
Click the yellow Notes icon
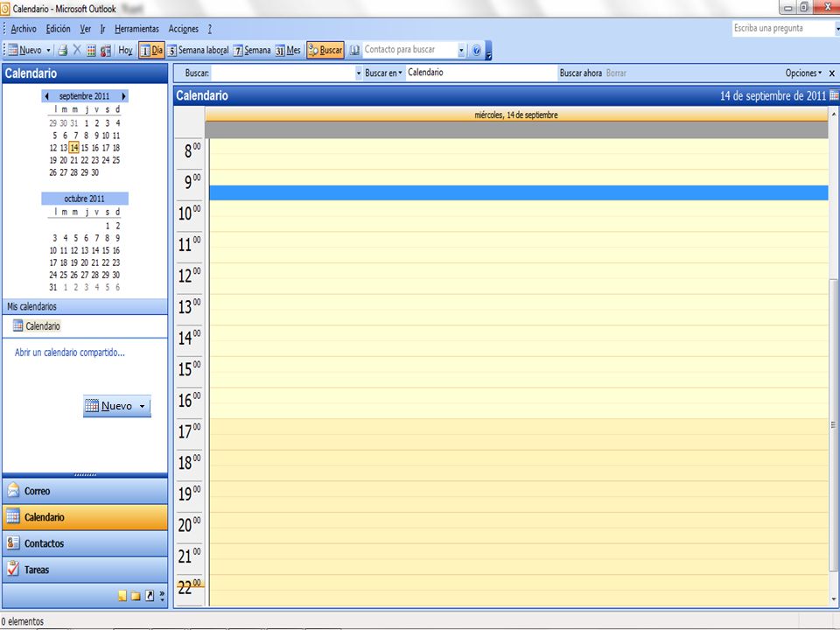click(122, 596)
